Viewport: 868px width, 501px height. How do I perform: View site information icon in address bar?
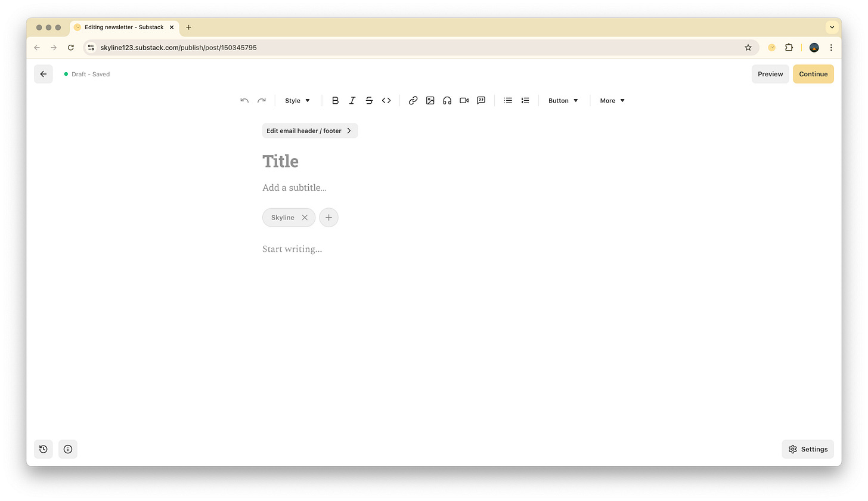pos(91,48)
